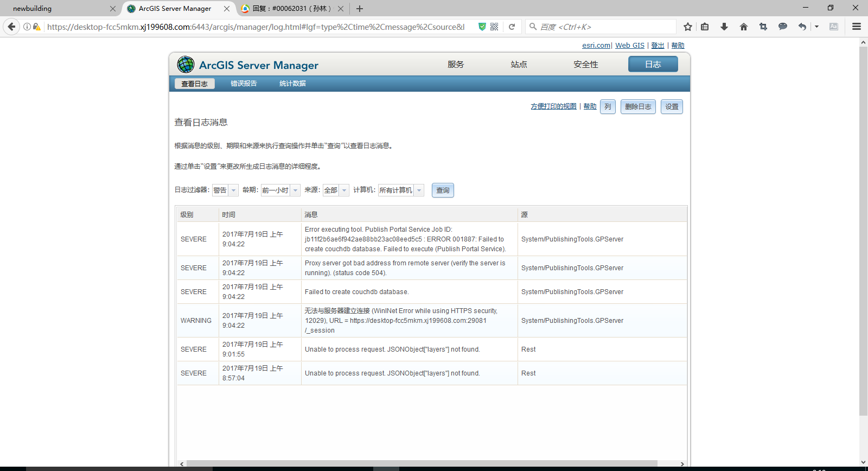Go to browser home icon

click(x=744, y=27)
